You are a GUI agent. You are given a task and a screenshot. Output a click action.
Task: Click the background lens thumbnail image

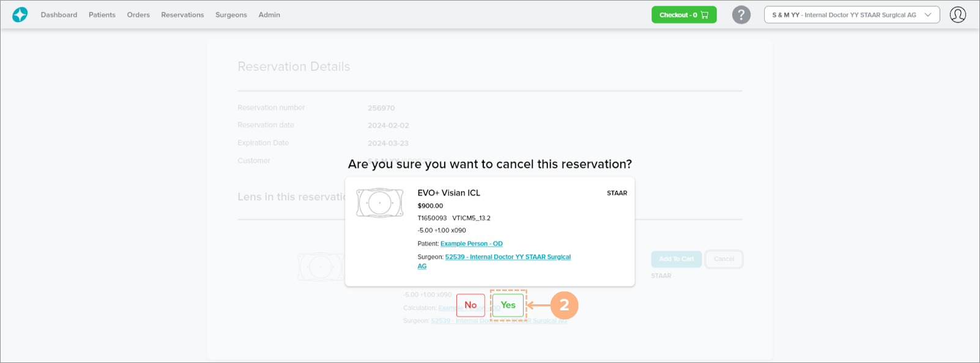(x=319, y=268)
